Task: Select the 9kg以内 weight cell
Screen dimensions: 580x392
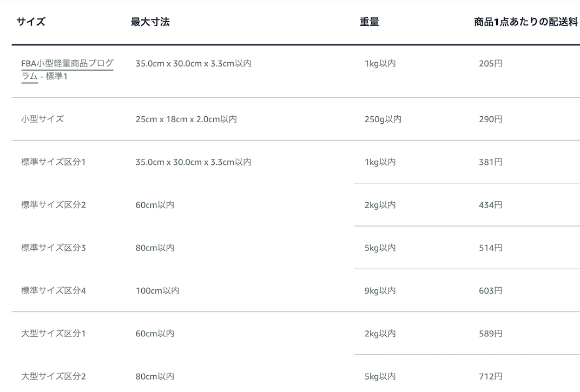Action: 380,291
